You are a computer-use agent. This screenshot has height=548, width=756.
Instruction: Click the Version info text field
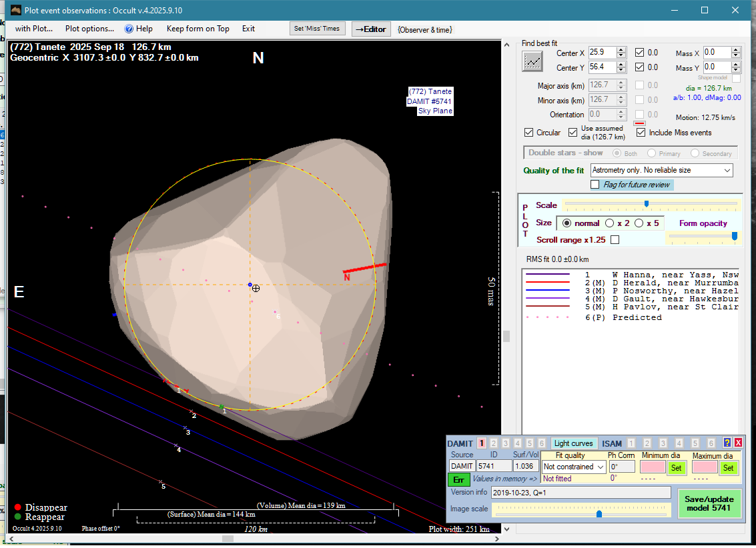tap(580, 493)
